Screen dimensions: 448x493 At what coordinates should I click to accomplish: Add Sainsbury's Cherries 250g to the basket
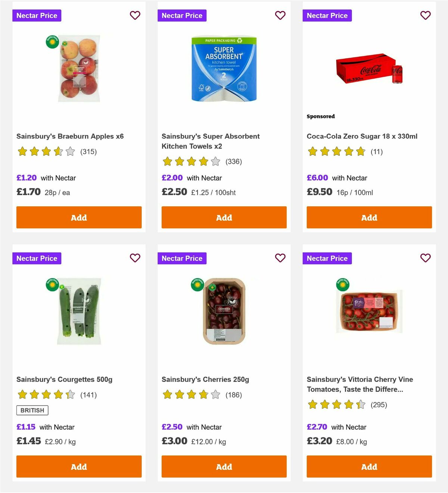pos(224,467)
